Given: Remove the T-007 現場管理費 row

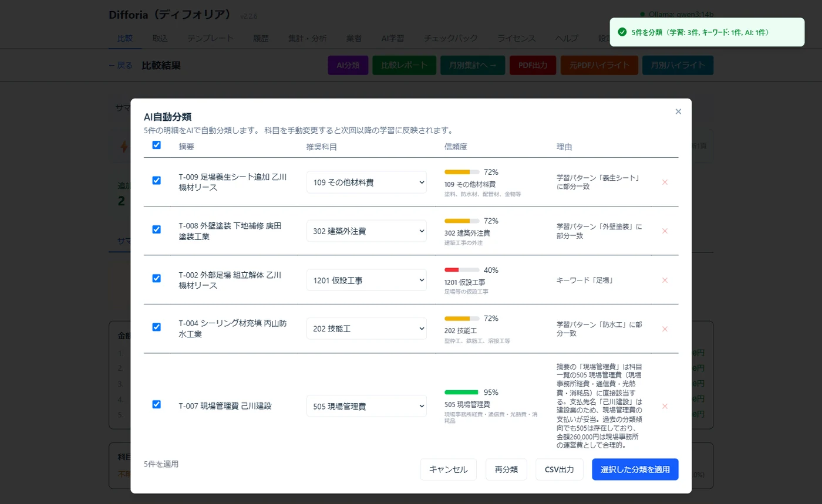Looking at the screenshot, I should point(665,406).
